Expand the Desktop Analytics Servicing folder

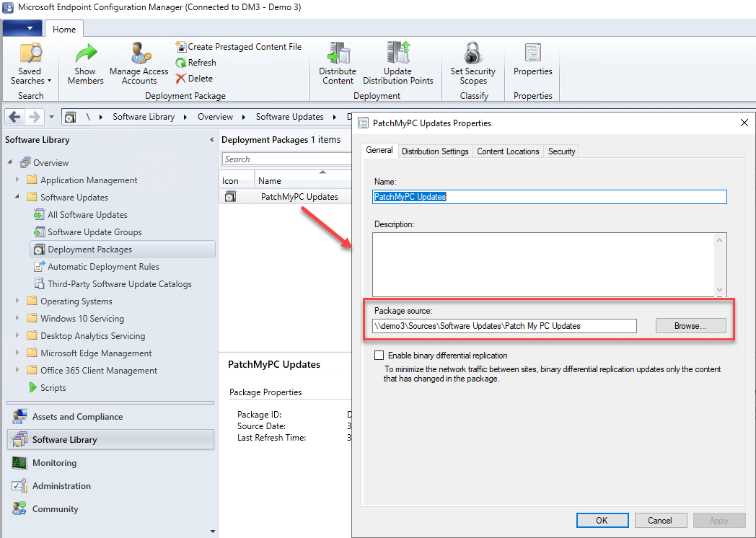pyautogui.click(x=17, y=336)
